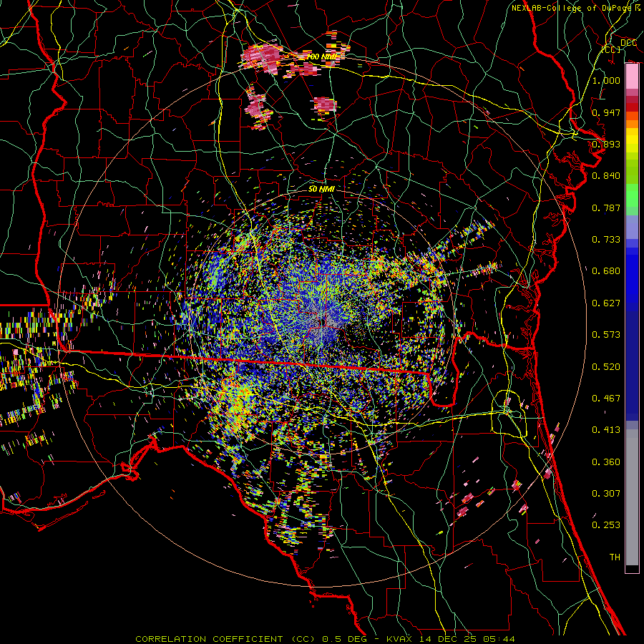644x644 pixels.
Task: Click the 50 NMI range ring label
Action: [x=321, y=190]
